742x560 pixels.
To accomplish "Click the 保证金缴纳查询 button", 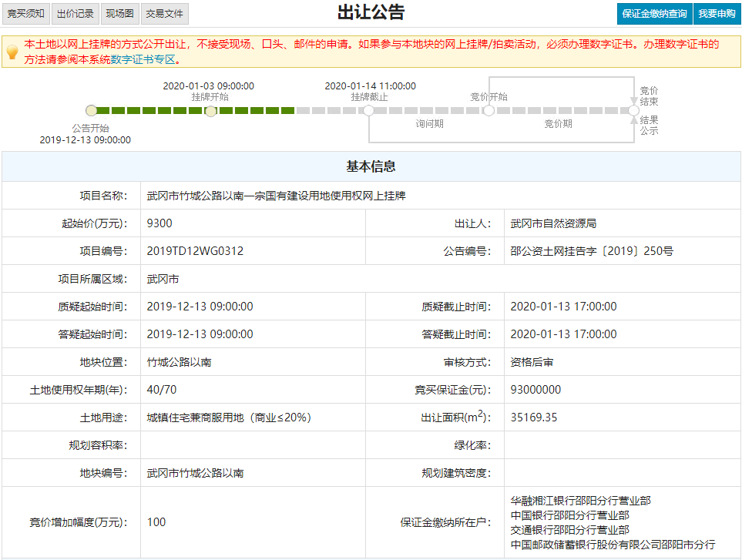I will (654, 14).
